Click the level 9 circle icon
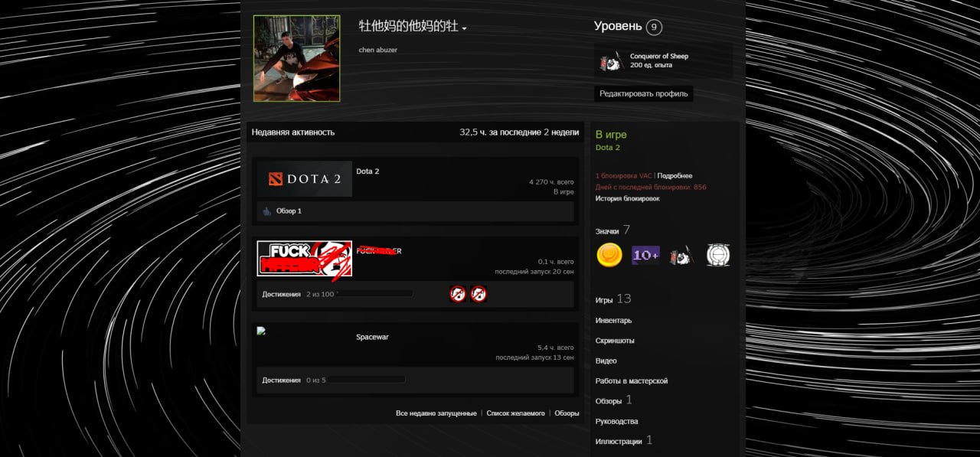 [653, 28]
